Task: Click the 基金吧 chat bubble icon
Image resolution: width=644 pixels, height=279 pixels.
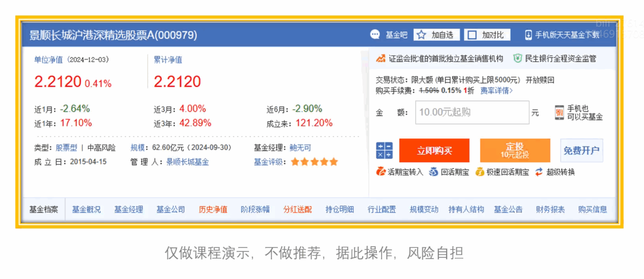Action: click(375, 35)
